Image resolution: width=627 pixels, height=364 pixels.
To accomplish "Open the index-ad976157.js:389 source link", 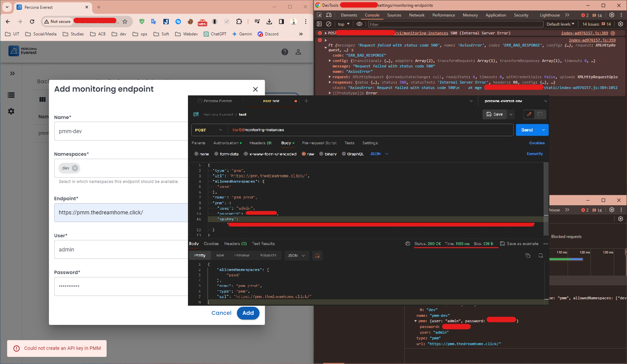I will [x=584, y=33].
